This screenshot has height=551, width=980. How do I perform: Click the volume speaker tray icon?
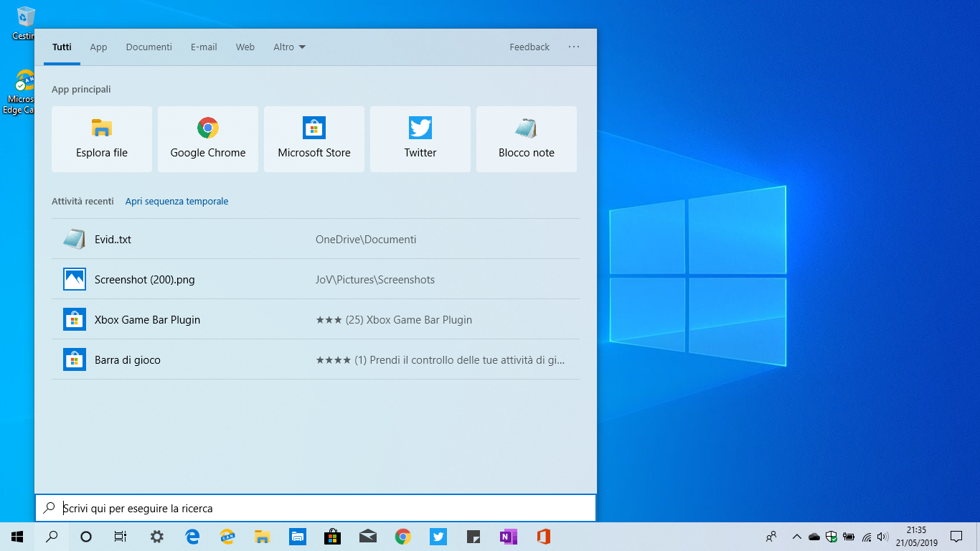point(883,537)
